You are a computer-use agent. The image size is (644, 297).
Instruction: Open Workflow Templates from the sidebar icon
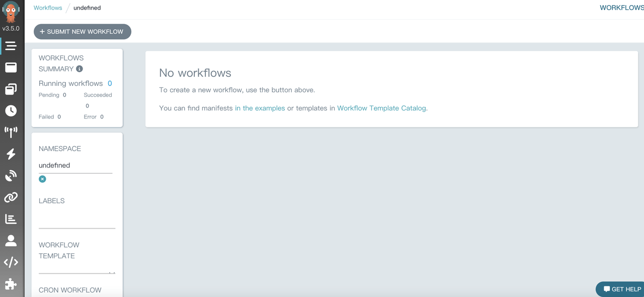(11, 67)
